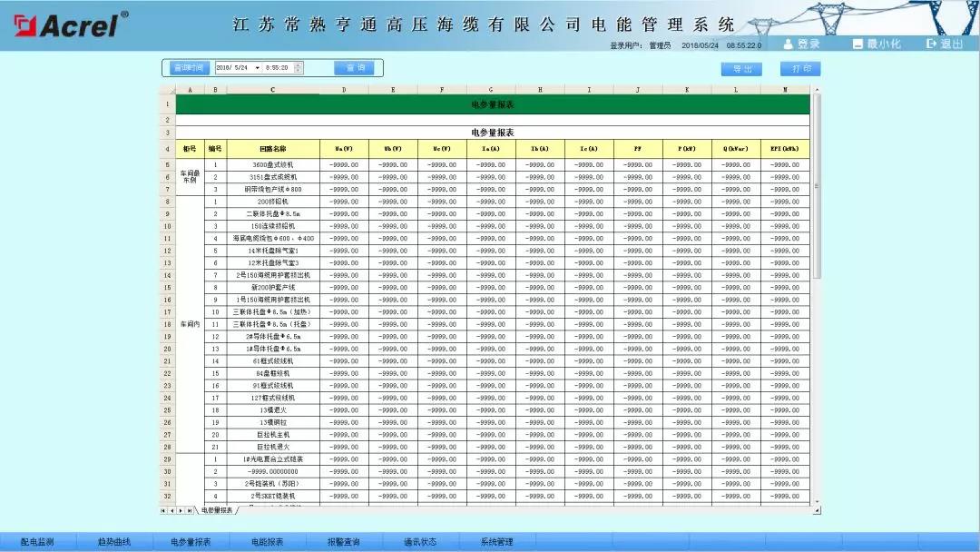Open the query date dropdown arrow
This screenshot has width=980, height=552.
[x=257, y=67]
